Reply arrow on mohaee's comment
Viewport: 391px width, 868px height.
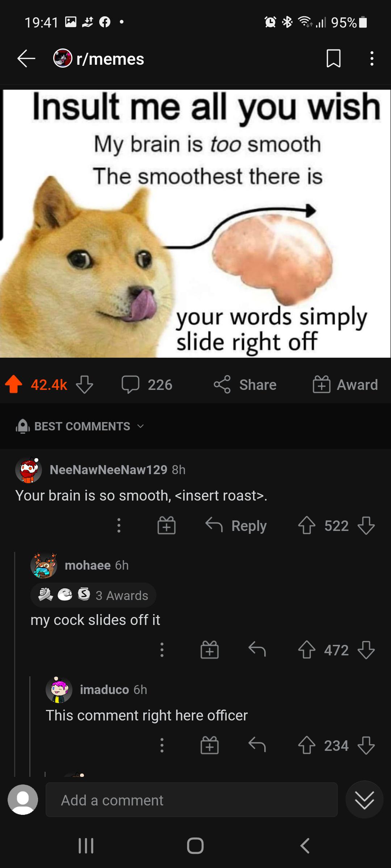pos(257,650)
